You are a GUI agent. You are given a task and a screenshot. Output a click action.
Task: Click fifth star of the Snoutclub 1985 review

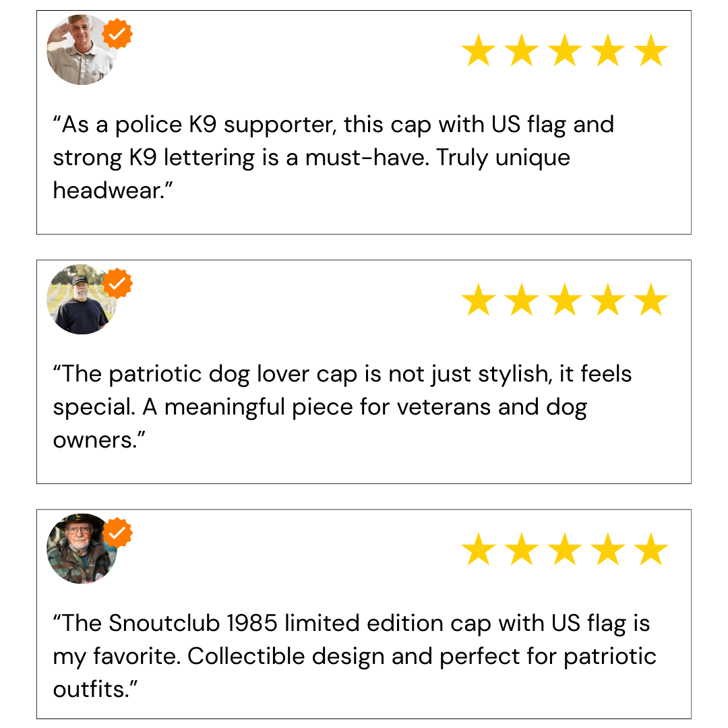(651, 549)
